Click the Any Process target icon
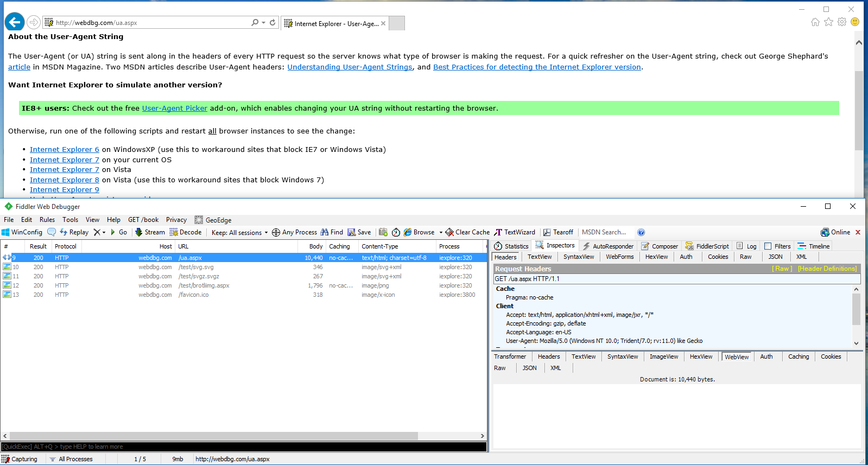The height and width of the screenshot is (465, 868). (x=276, y=232)
